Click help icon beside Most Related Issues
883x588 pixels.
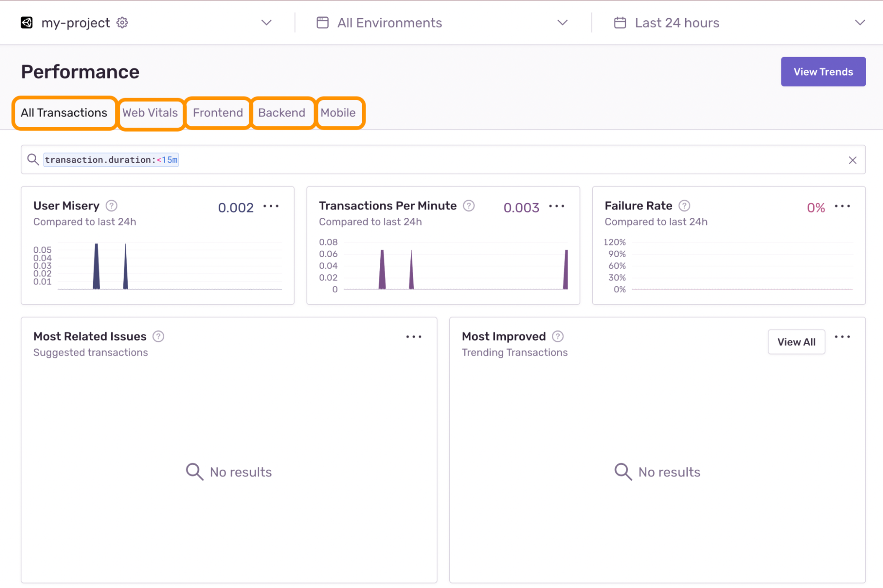point(158,337)
